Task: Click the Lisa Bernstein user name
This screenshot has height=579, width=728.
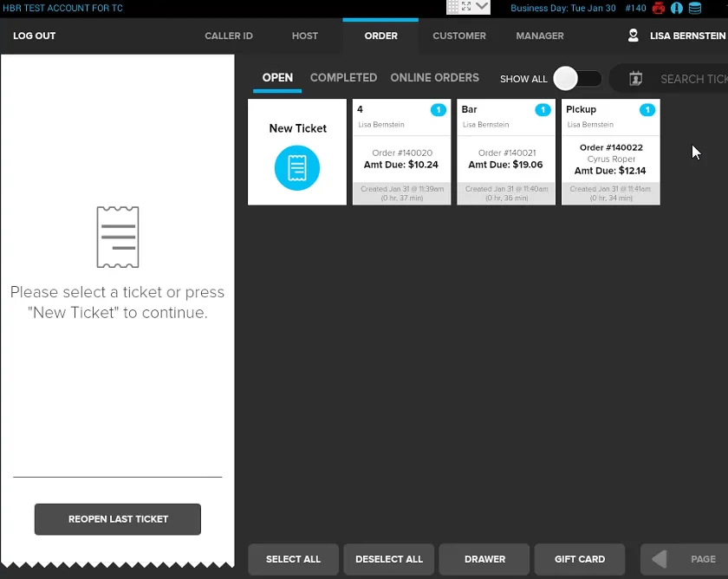Action: [687, 36]
